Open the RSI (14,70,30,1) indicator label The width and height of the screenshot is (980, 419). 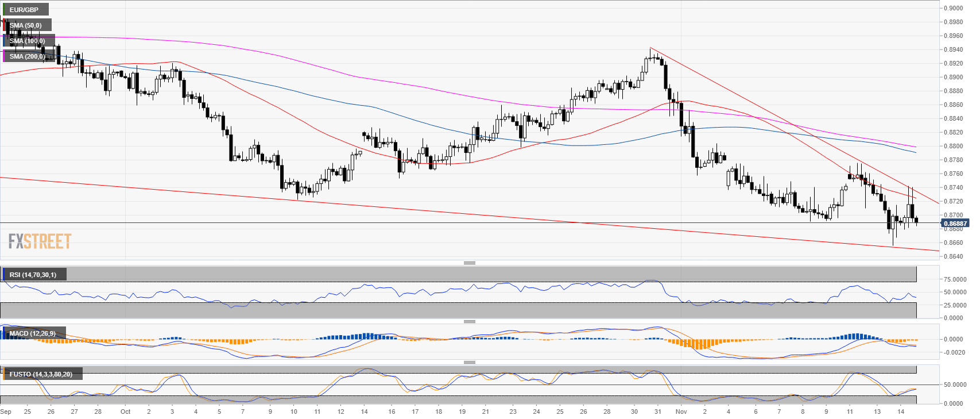(34, 275)
